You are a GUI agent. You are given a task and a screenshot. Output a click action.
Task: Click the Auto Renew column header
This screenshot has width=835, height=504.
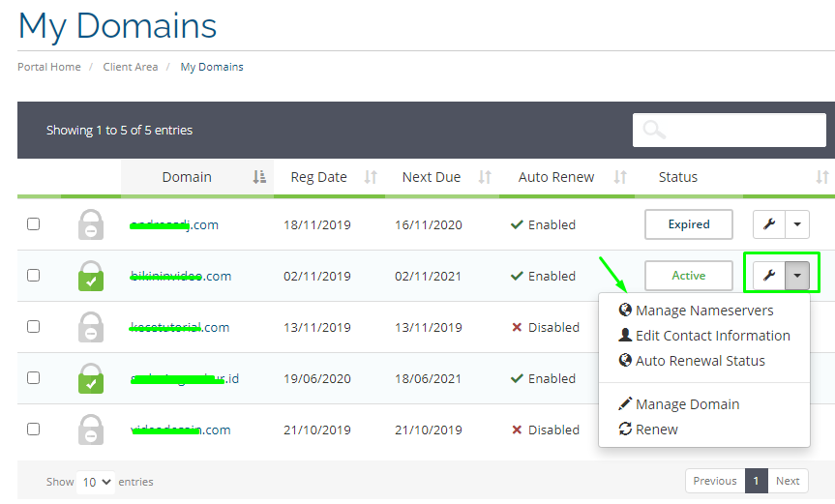pyautogui.click(x=556, y=177)
